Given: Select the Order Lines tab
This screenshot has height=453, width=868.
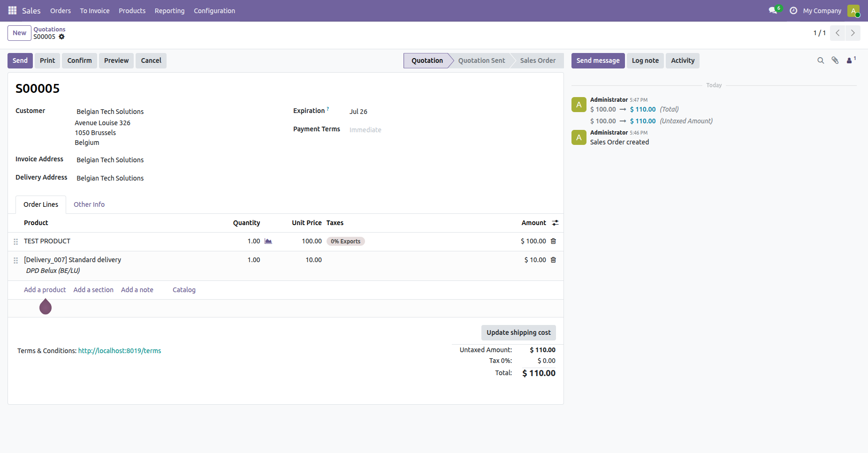Looking at the screenshot, I should [x=41, y=204].
